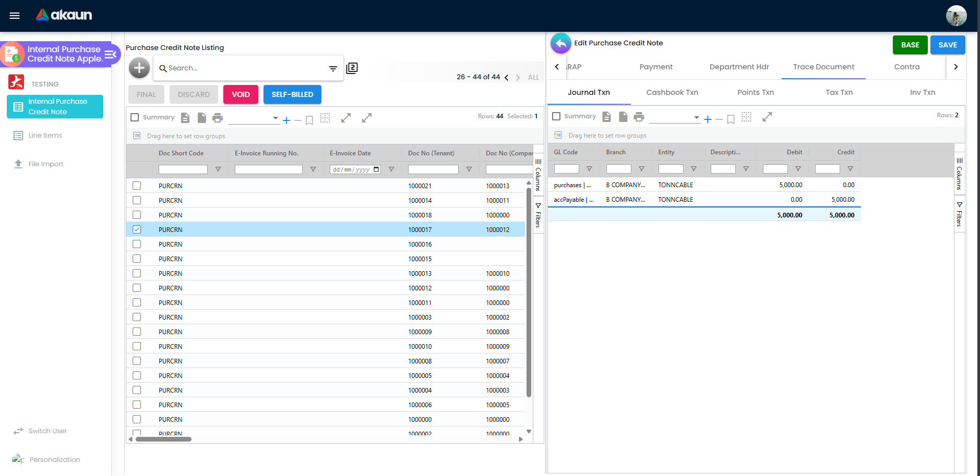This screenshot has width=980, height=476.
Task: Click the listing vertical scrollbar
Action: click(x=529, y=292)
